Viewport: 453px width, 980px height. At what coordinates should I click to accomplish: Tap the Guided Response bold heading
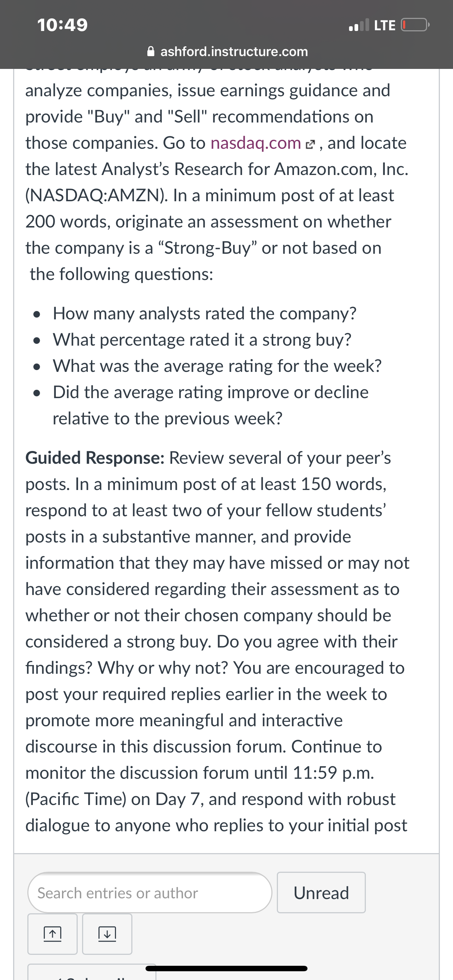(x=95, y=458)
